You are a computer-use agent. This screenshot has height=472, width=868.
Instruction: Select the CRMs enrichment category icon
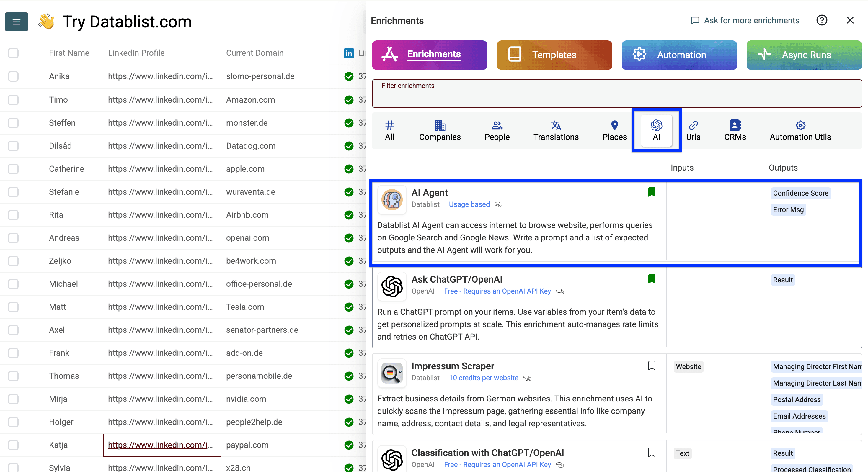[x=735, y=126]
